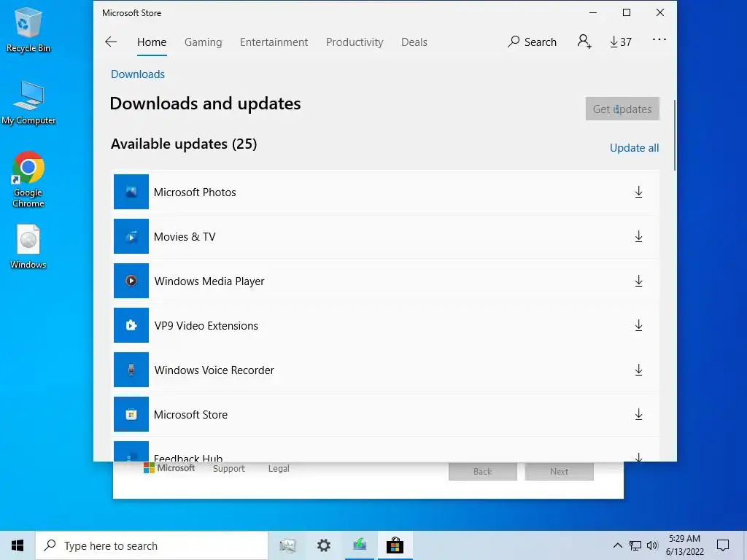Screen dimensions: 747x560
Task: Select the My Computer desktop icon
Action: pos(28,102)
